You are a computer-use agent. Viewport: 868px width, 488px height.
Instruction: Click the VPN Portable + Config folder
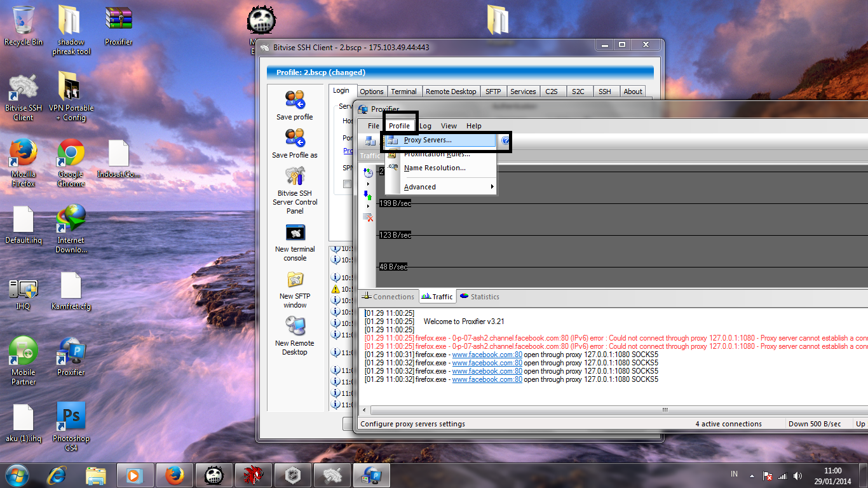71,96
